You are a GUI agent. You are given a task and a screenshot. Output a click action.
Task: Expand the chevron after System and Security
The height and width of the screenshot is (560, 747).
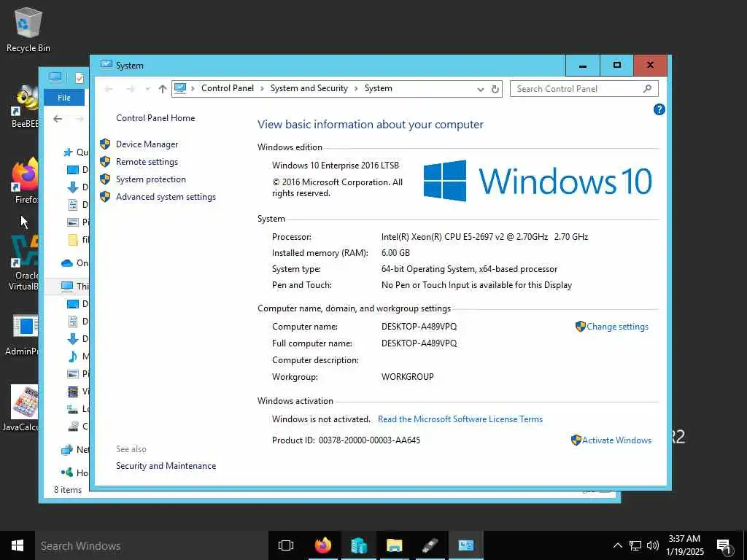click(356, 89)
